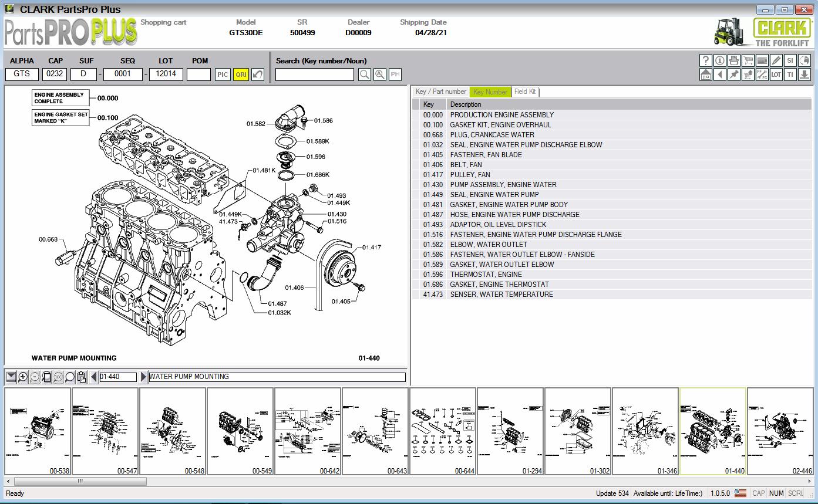The image size is (818, 504).
Task: Click the download arrow icon
Action: [x=804, y=75]
